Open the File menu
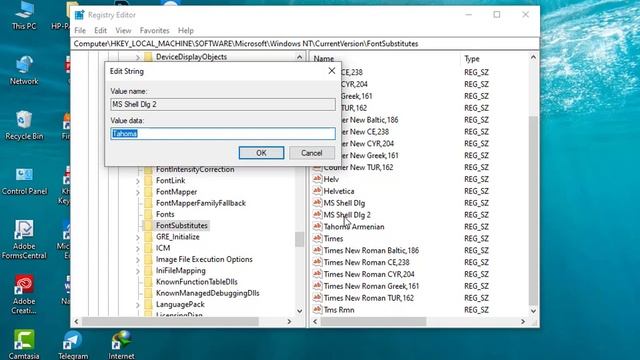This screenshot has height=360, width=640. pos(80,31)
